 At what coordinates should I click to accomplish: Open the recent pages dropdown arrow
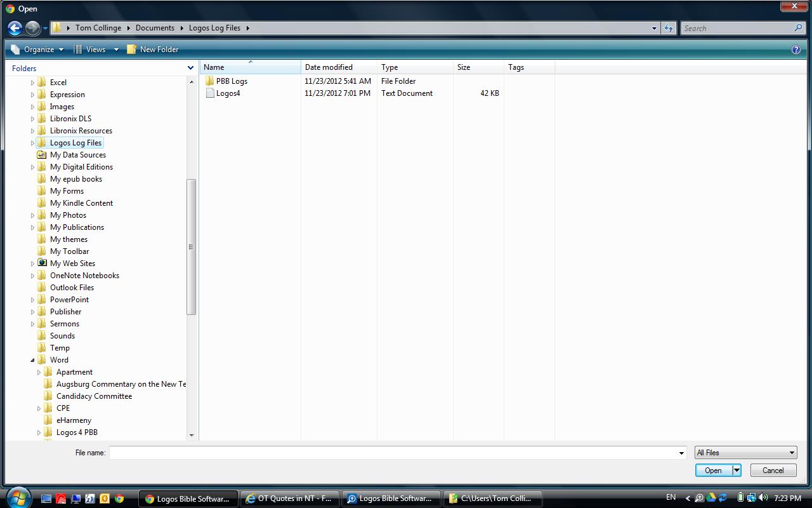[x=45, y=29]
